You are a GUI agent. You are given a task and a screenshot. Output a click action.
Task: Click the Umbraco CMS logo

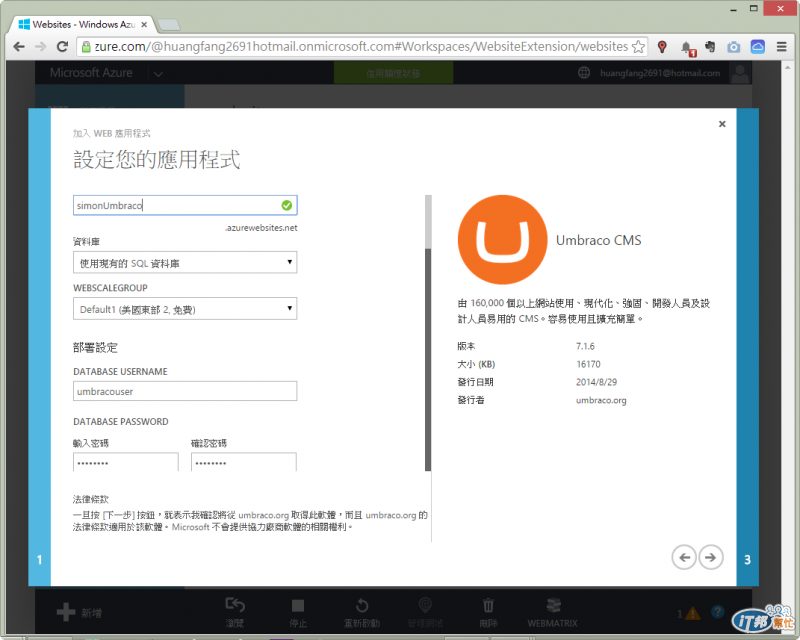(x=503, y=240)
